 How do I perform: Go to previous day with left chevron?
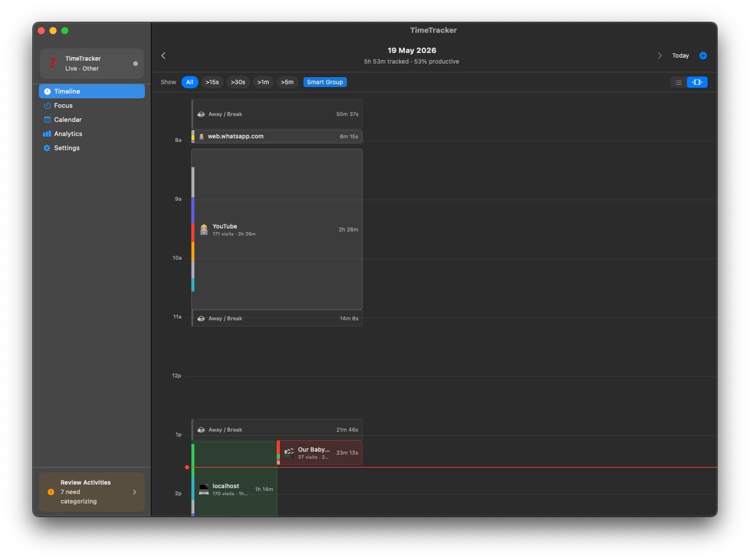(x=163, y=56)
